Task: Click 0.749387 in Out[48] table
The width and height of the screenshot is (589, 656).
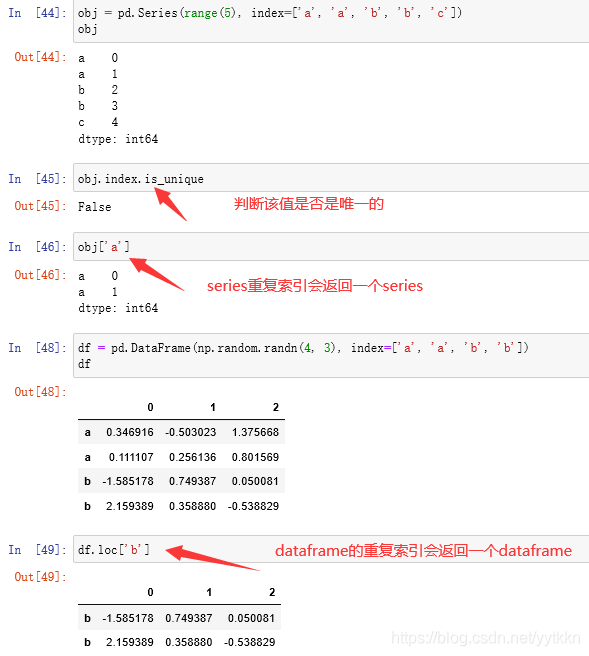Action: (192, 481)
